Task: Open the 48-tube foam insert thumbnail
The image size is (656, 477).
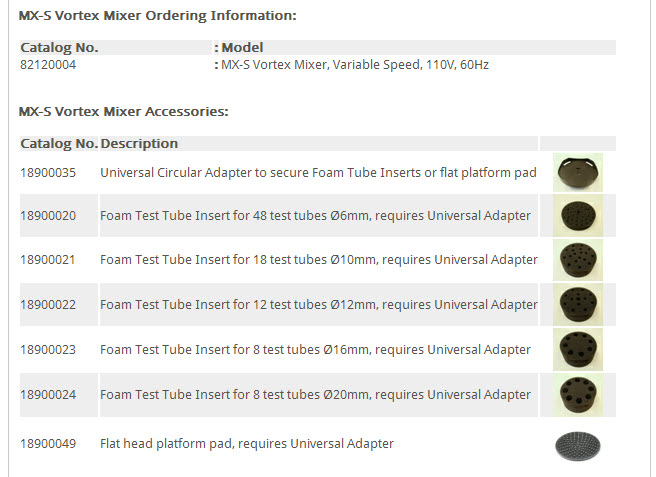Action: pyautogui.click(x=578, y=216)
